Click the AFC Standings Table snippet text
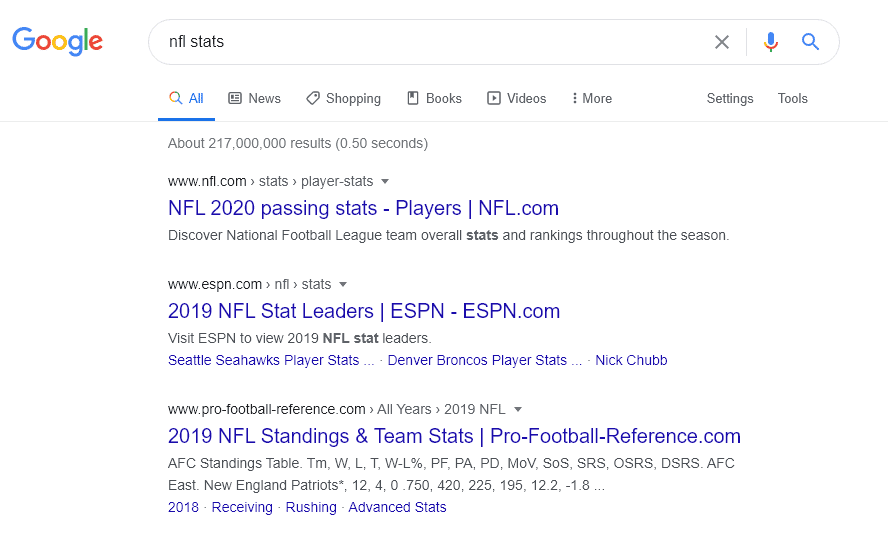This screenshot has width=888, height=540. [451, 474]
